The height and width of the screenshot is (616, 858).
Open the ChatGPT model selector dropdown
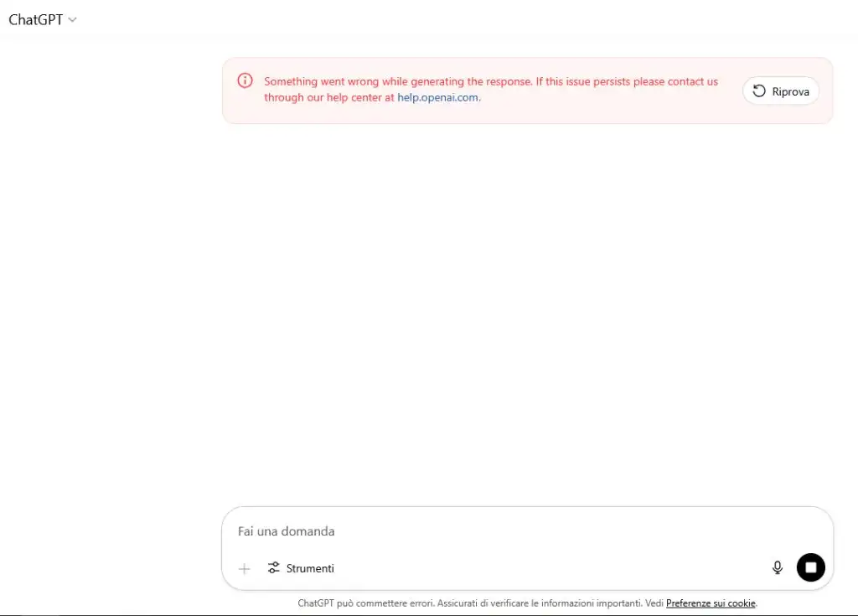click(42, 20)
